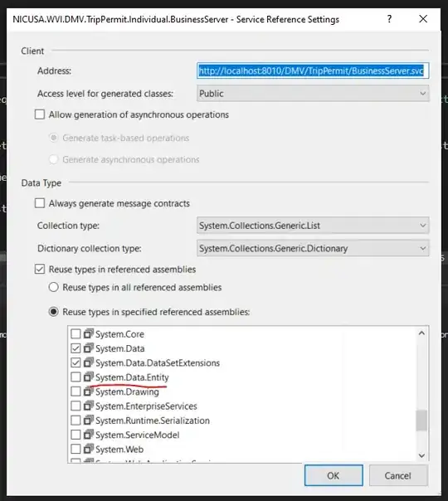The width and height of the screenshot is (448, 501).
Task: Open the Access level dropdown set to Public
Action: point(313,94)
